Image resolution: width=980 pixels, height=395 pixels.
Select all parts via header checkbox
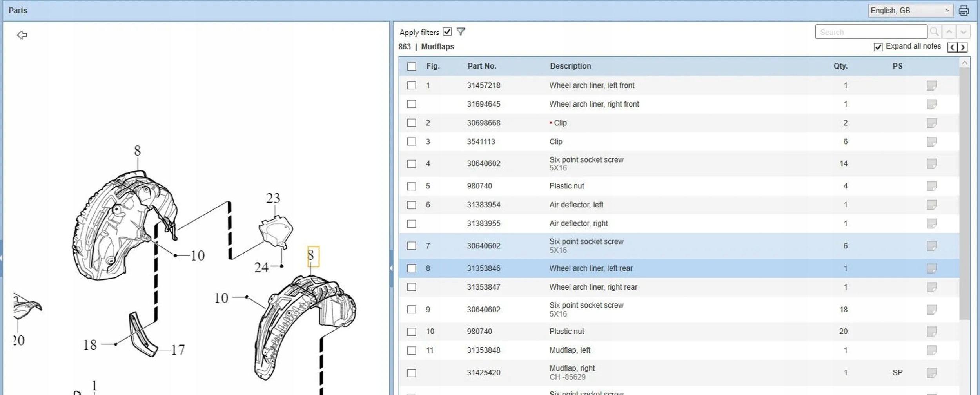tap(411, 66)
